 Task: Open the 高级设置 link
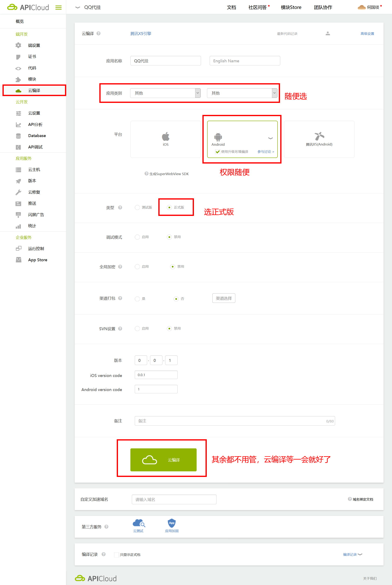(x=367, y=34)
